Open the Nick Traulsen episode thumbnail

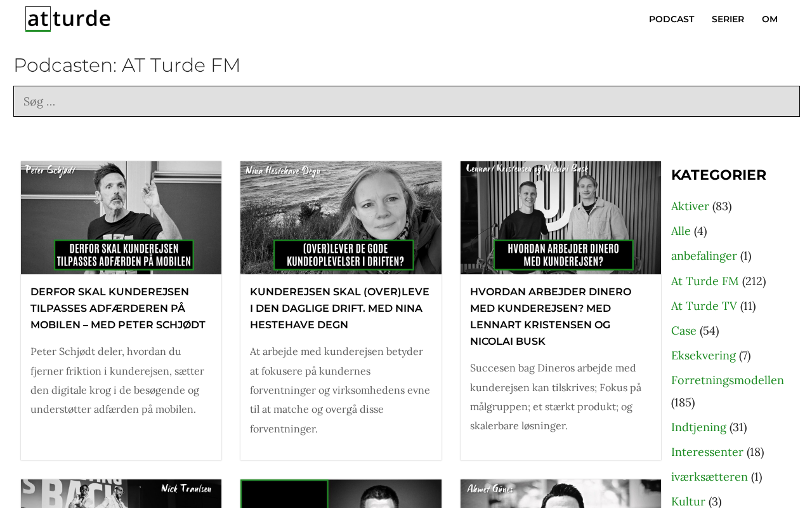click(x=121, y=494)
